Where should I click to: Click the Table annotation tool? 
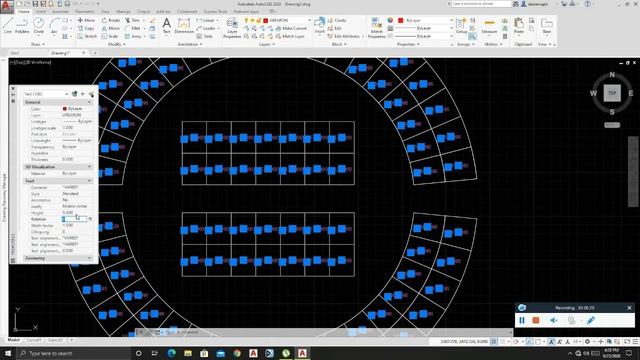coord(205,36)
